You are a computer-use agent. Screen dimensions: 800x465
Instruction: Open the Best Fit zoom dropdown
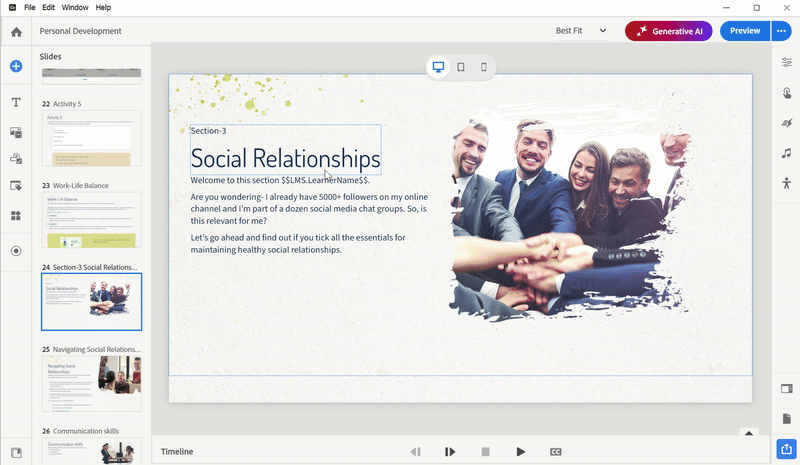tap(581, 31)
